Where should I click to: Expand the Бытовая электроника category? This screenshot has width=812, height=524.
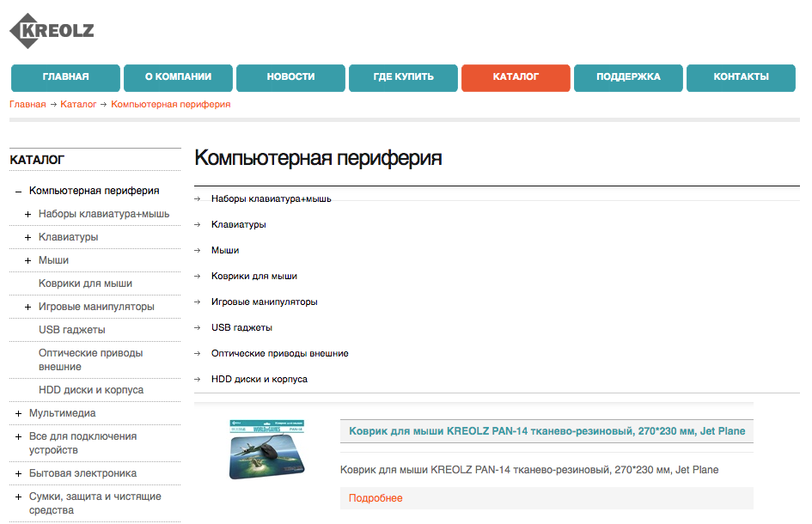[19, 474]
